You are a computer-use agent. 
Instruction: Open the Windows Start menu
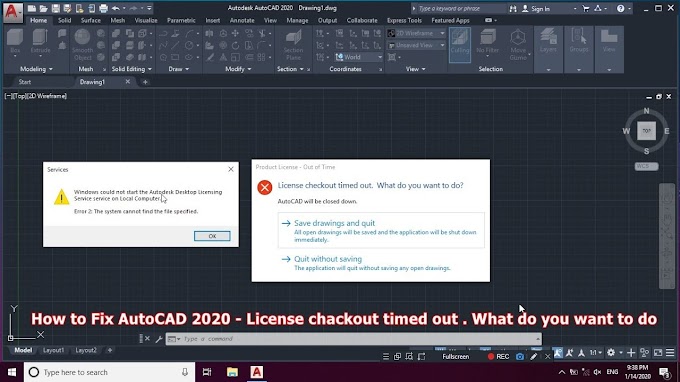click(x=12, y=372)
